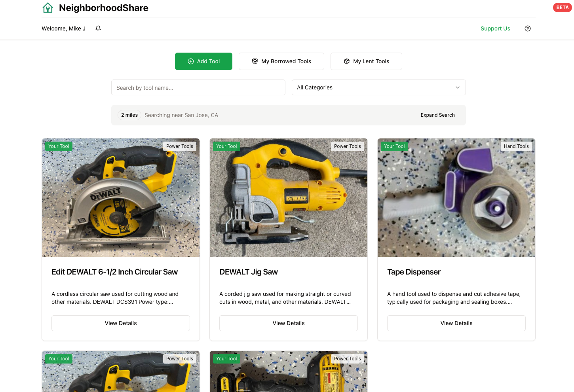Open the purple tape dispenser photo

tap(456, 197)
